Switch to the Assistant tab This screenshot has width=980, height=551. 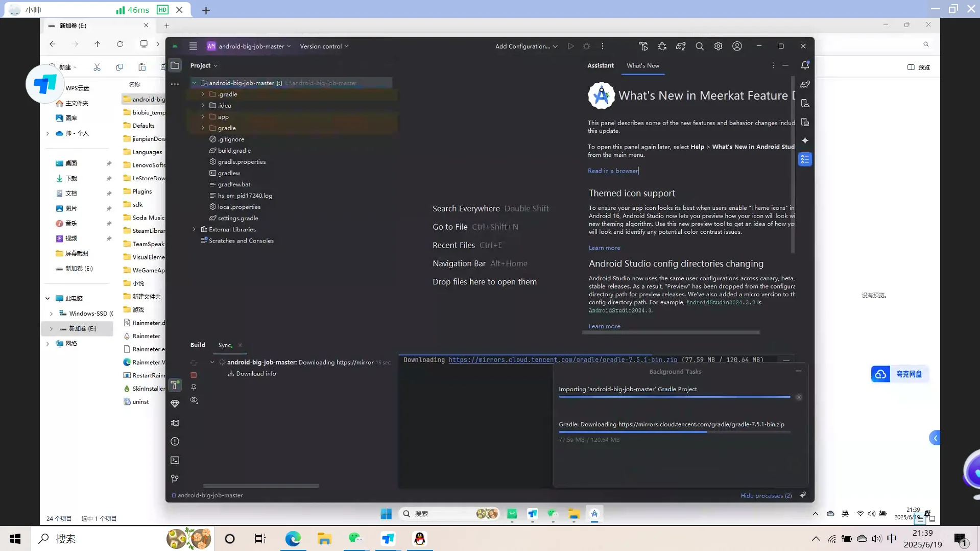(601, 65)
